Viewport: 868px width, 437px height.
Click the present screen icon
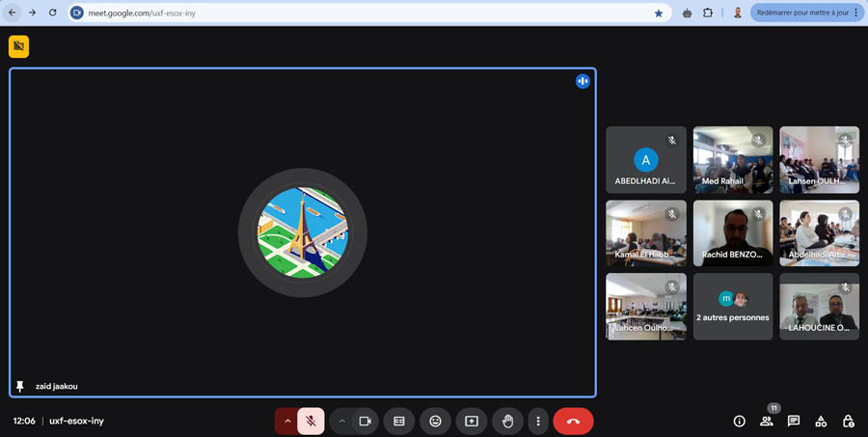tap(472, 422)
